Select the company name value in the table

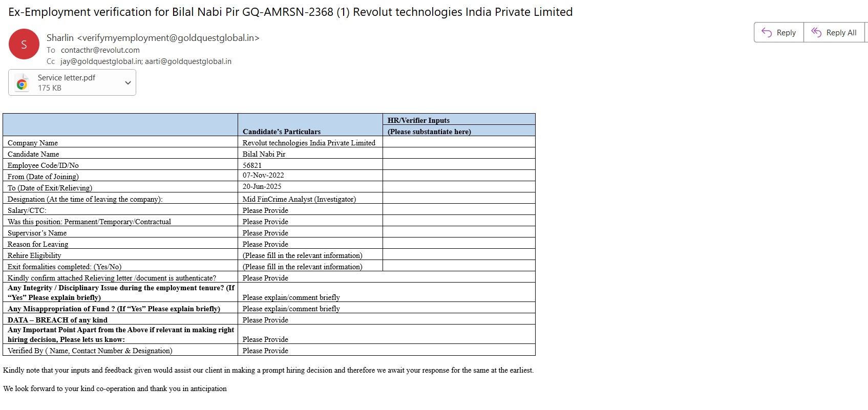tap(309, 143)
